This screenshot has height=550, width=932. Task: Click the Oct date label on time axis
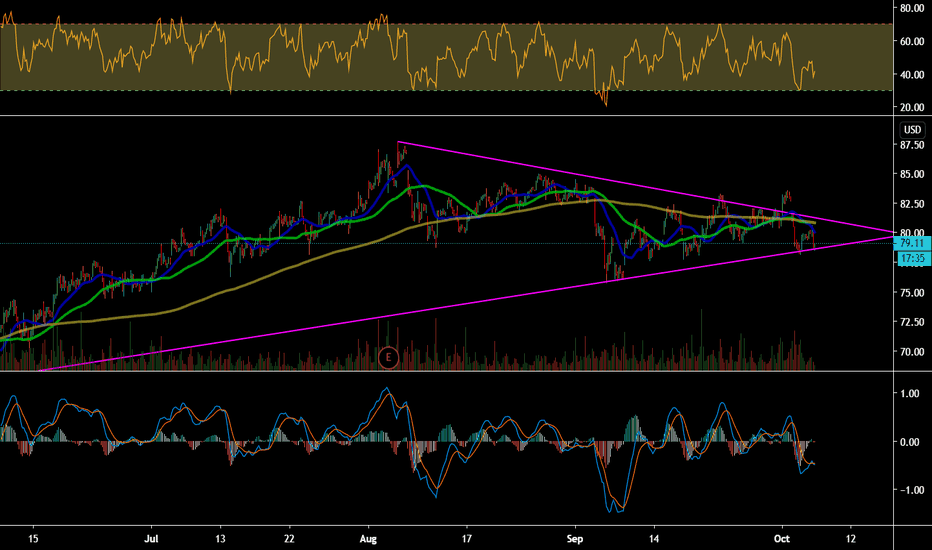[782, 539]
